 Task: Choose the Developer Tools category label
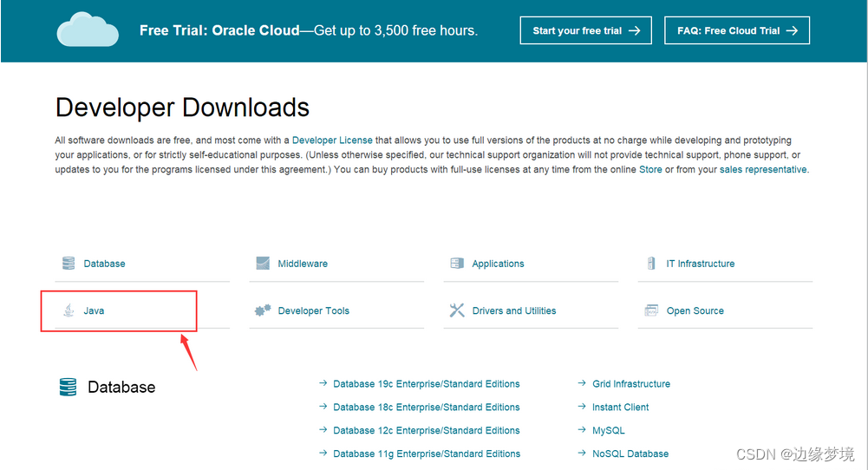click(x=313, y=310)
